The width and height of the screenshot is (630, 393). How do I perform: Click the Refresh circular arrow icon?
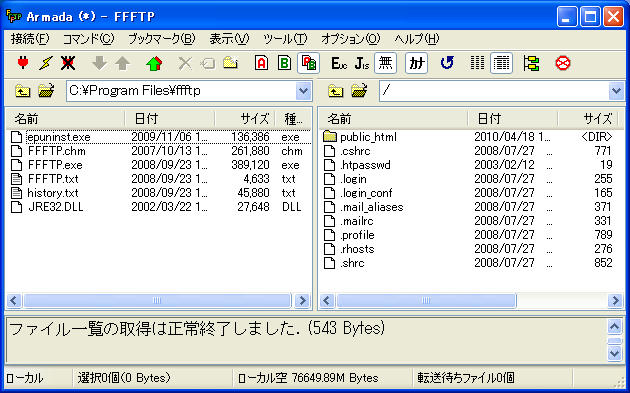[x=447, y=63]
